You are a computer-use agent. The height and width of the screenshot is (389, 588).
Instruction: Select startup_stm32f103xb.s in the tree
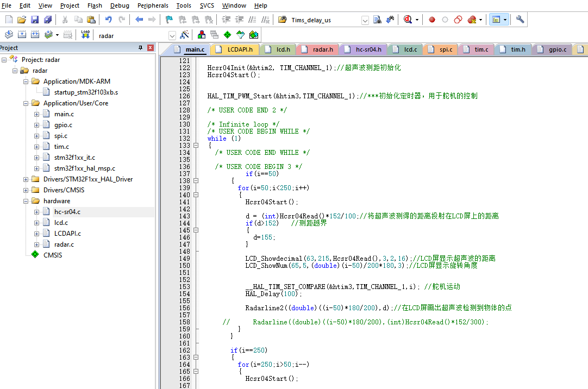pos(86,92)
